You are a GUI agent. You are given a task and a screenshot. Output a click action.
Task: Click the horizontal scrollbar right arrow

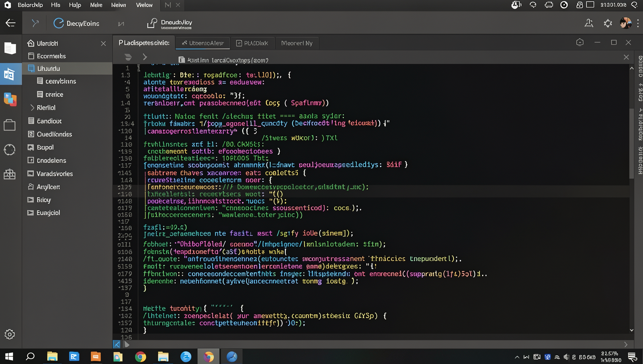626,344
